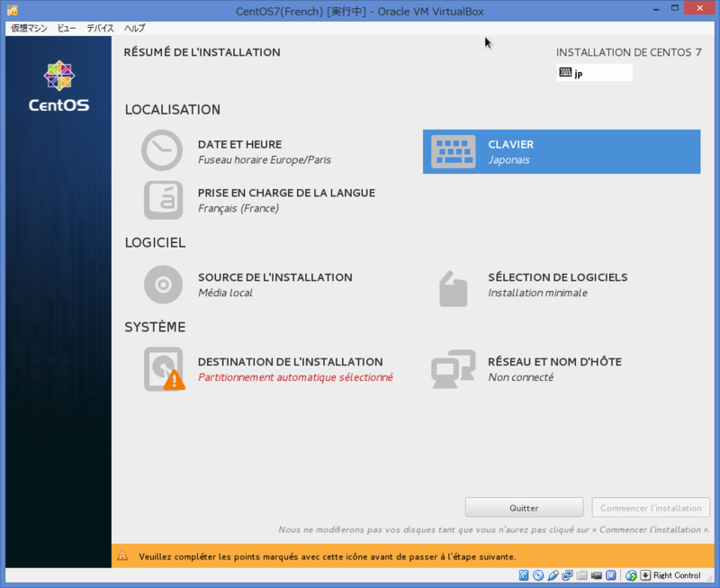Screen dimensions: 720x588
Task: Click the Commencer l'installation button
Action: [651, 507]
